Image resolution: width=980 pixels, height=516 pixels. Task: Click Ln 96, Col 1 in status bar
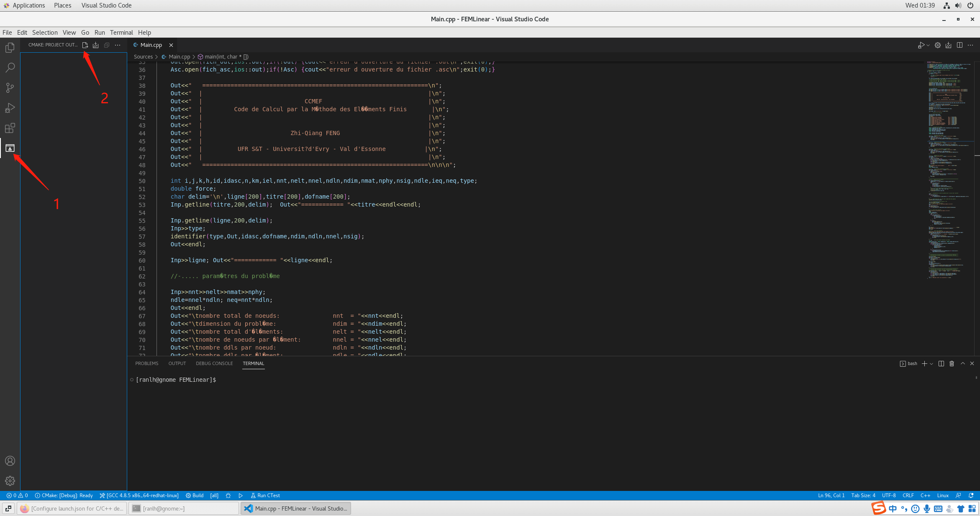831,496
